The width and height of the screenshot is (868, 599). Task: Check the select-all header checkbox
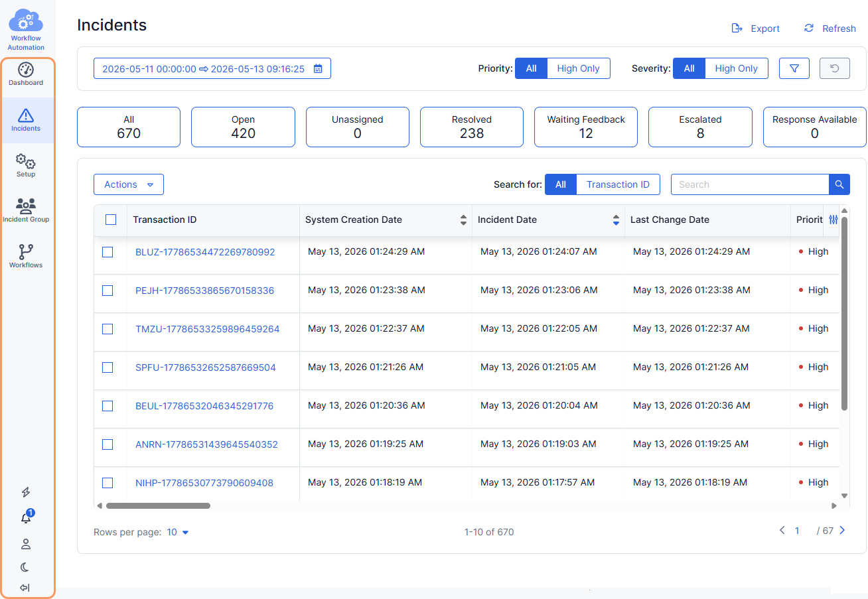click(x=111, y=220)
